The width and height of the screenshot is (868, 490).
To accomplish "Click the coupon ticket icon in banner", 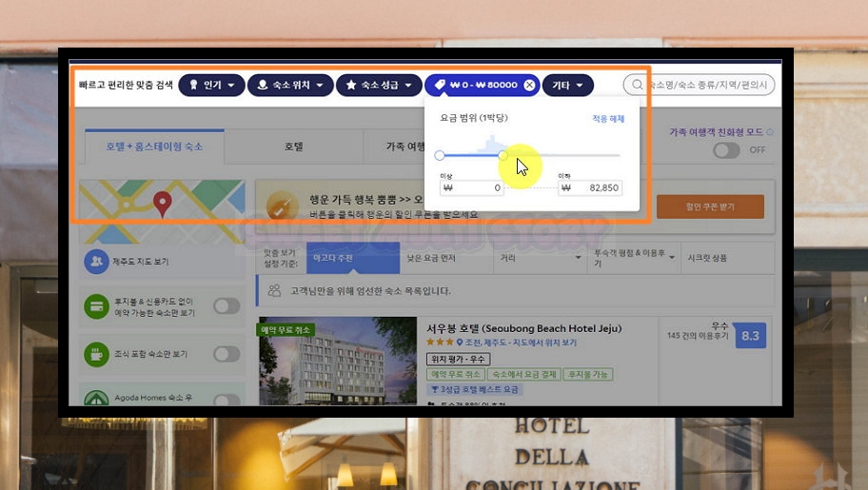I will pos(282,206).
